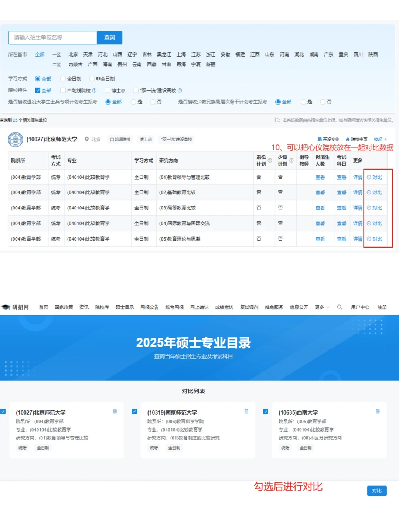Remove the 西南大学 card using its trash icon
Viewport: 399px width, 532px height.
[377, 411]
